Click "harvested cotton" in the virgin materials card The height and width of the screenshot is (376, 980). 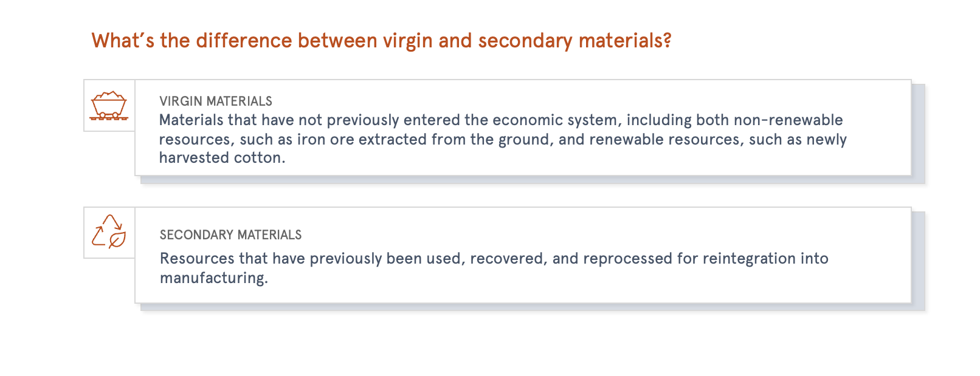[222, 158]
